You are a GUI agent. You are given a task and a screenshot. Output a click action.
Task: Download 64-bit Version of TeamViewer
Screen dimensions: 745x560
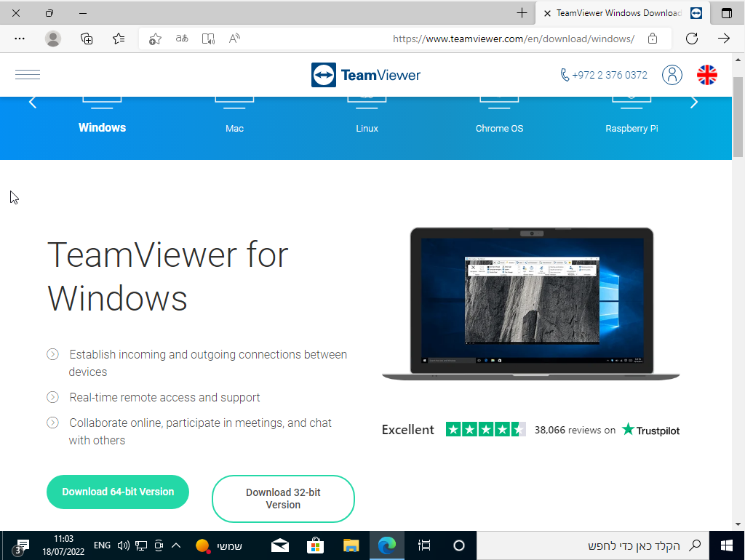tap(118, 492)
